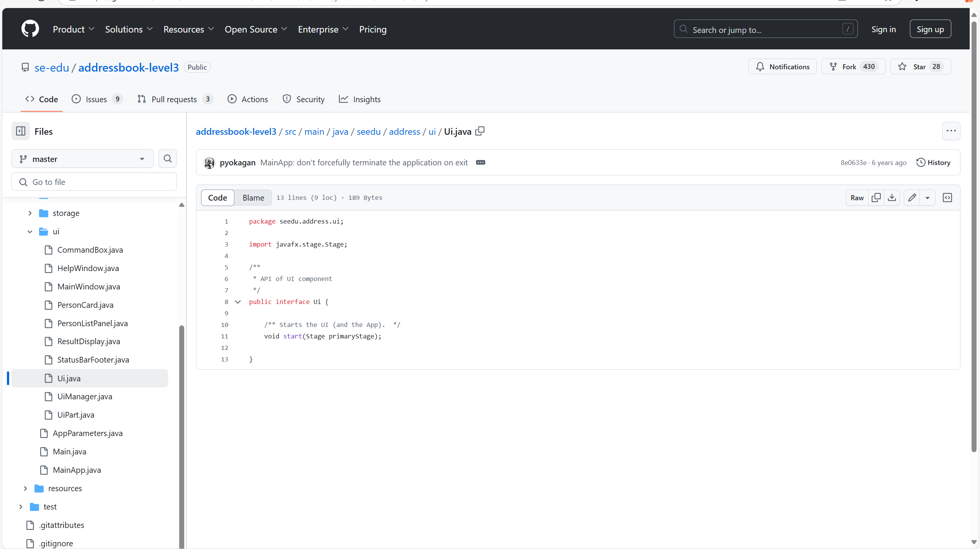
Task: Search files with the magnifier icon button
Action: point(167,158)
